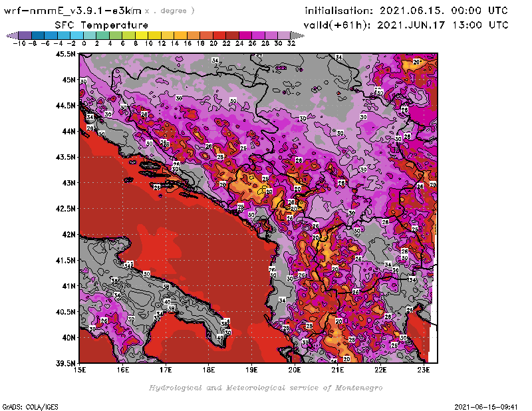Click the light purple swatch between 30 and 32
532x411 pixels.
(x=284, y=36)
